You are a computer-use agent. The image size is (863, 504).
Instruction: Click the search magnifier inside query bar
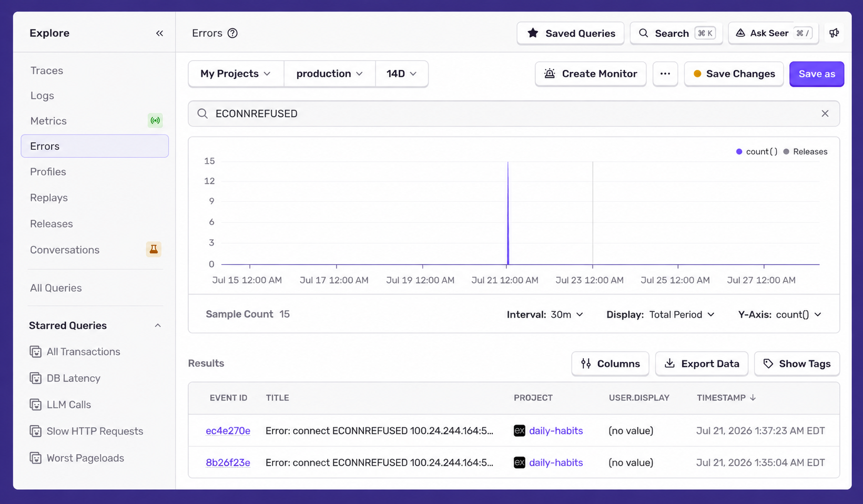(202, 114)
